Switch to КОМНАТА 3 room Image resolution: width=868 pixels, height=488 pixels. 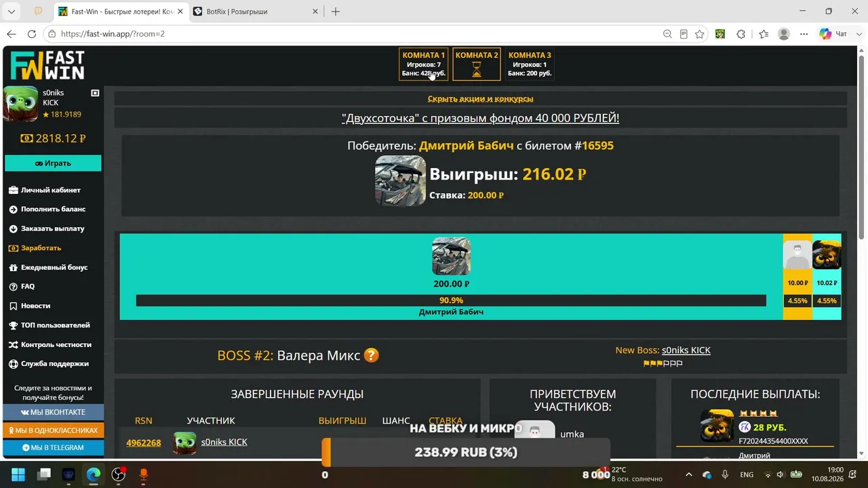tap(530, 64)
